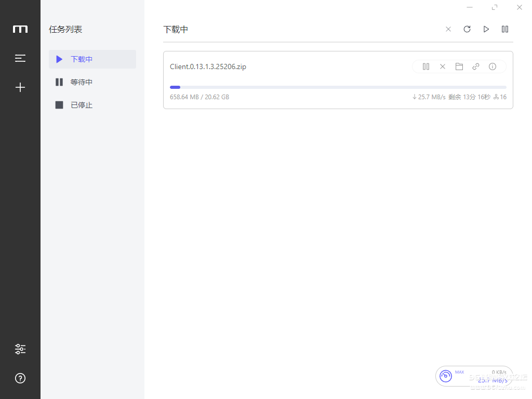Click the speed meter widget showing 25.7 MB/s
This screenshot has width=532, height=399.
[473, 376]
